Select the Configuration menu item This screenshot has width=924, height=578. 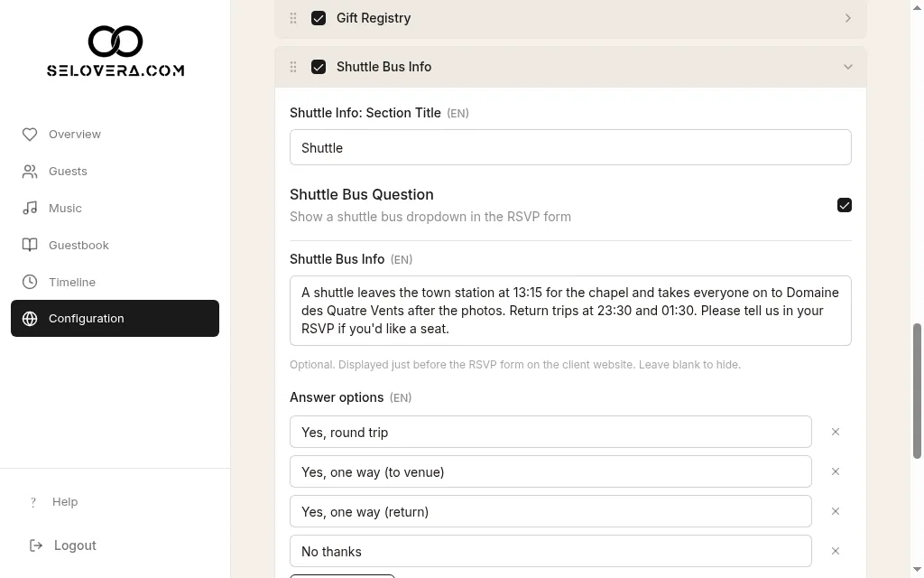tap(115, 319)
